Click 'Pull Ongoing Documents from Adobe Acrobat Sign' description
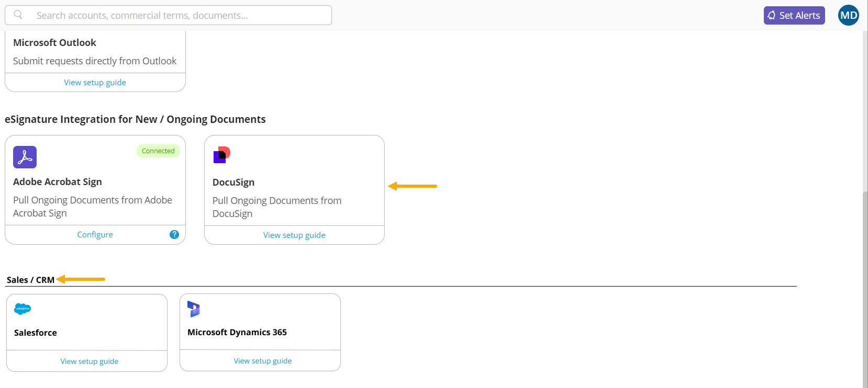Viewport: 868px width, 388px height. [x=93, y=207]
